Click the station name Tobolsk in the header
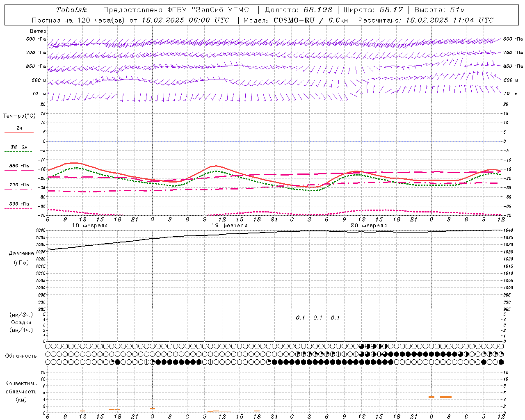 pyautogui.click(x=71, y=10)
